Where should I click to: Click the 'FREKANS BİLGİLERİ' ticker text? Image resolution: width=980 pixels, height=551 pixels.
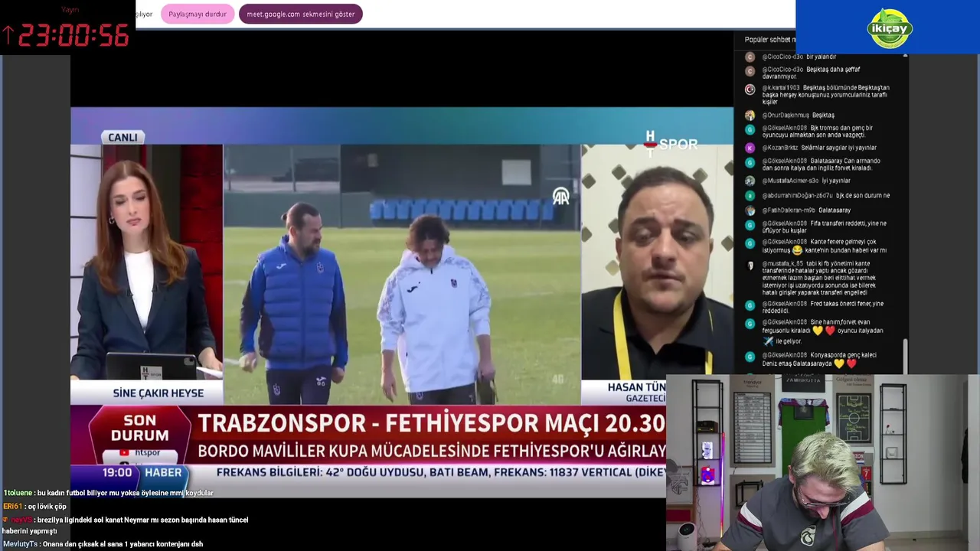[x=440, y=473]
